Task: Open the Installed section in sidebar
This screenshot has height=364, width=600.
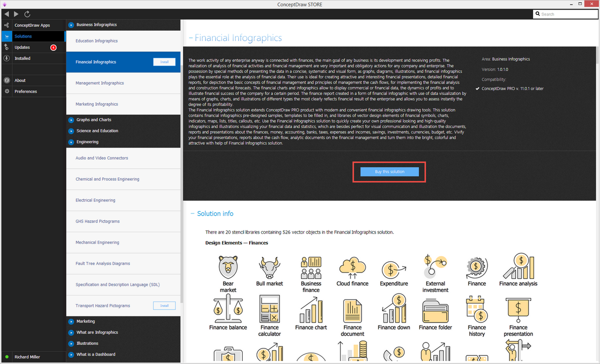Action: [x=32, y=58]
